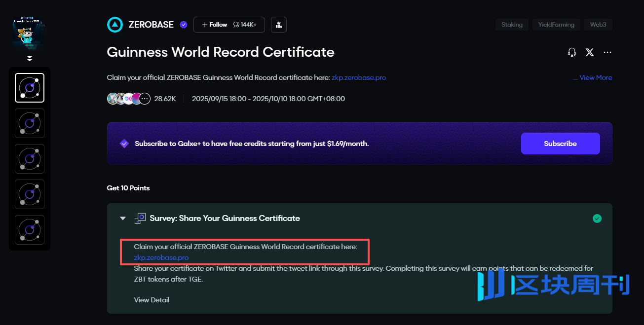The width and height of the screenshot is (644, 325).
Task: Select the Staking tag
Action: pyautogui.click(x=512, y=25)
